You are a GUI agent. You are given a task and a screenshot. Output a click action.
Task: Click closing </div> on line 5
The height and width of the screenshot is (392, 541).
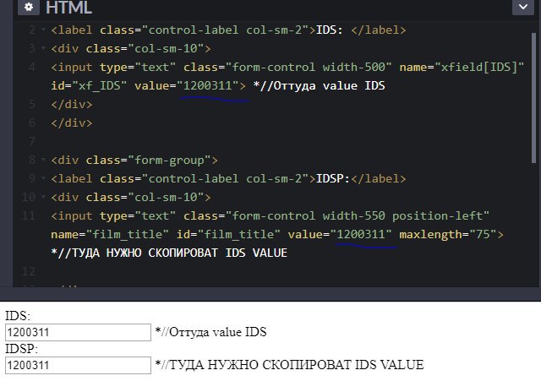pos(72,104)
